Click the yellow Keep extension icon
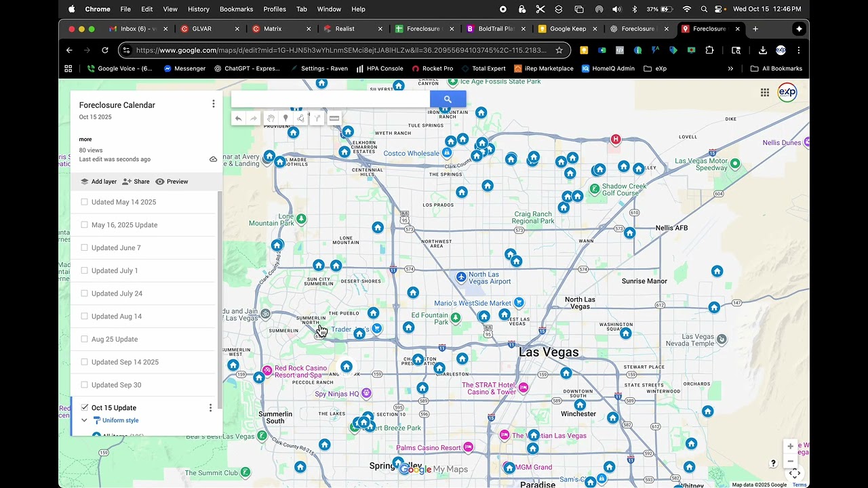Screen dimensions: 868x488 click(584, 50)
